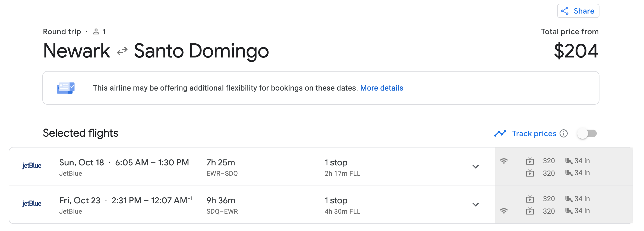This screenshot has height=231, width=644.
Task: Select the 2:31 PM – 12:07 AM return row
Action: coord(152,200)
